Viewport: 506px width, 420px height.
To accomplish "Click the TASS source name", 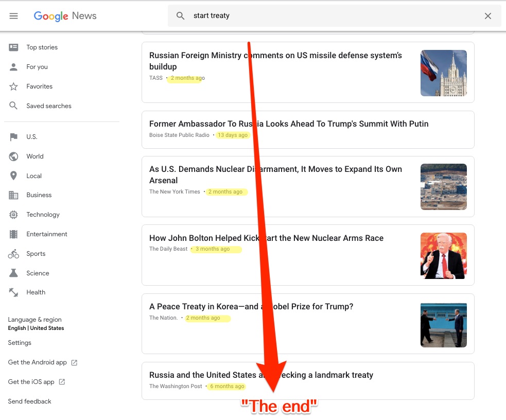I will point(156,78).
